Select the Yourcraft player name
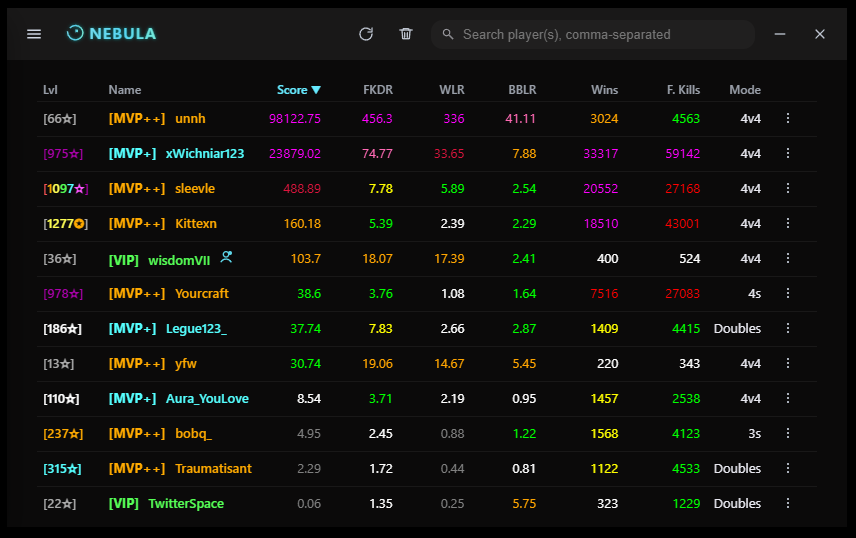The image size is (856, 538). click(202, 294)
